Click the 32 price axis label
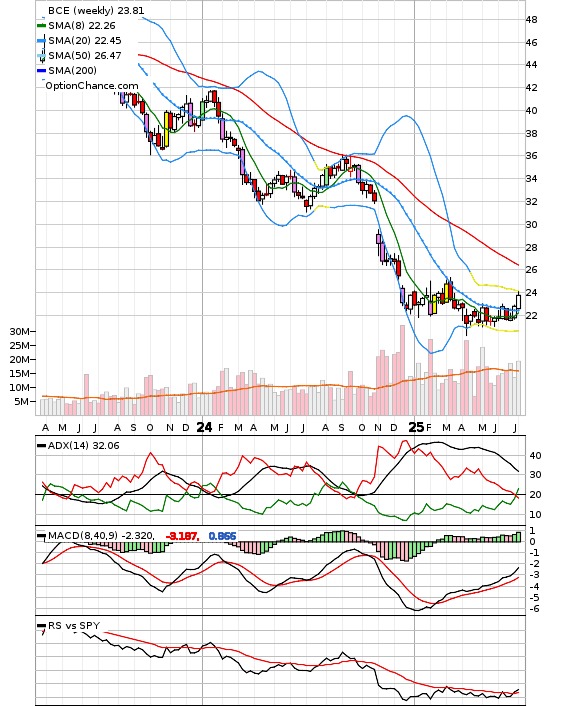The image size is (566, 706). click(x=531, y=202)
